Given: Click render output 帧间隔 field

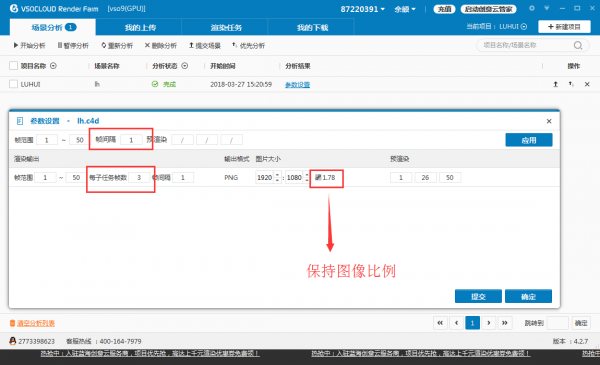Looking at the screenshot, I should pyautogui.click(x=183, y=178).
